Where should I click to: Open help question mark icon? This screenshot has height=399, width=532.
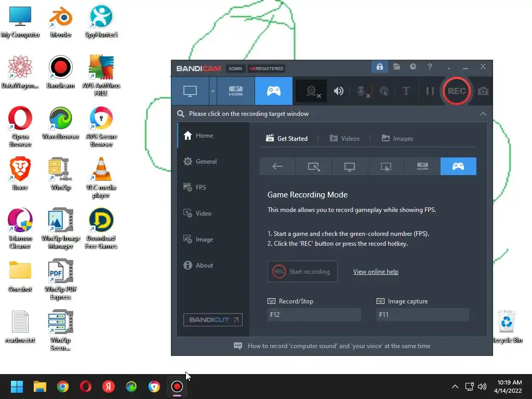(x=430, y=66)
